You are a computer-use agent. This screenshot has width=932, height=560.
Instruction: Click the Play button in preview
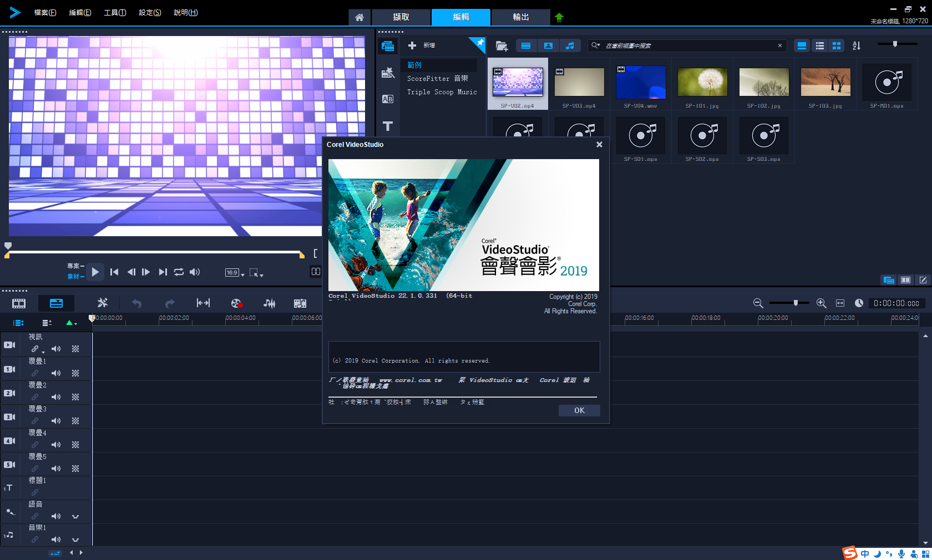tap(95, 272)
